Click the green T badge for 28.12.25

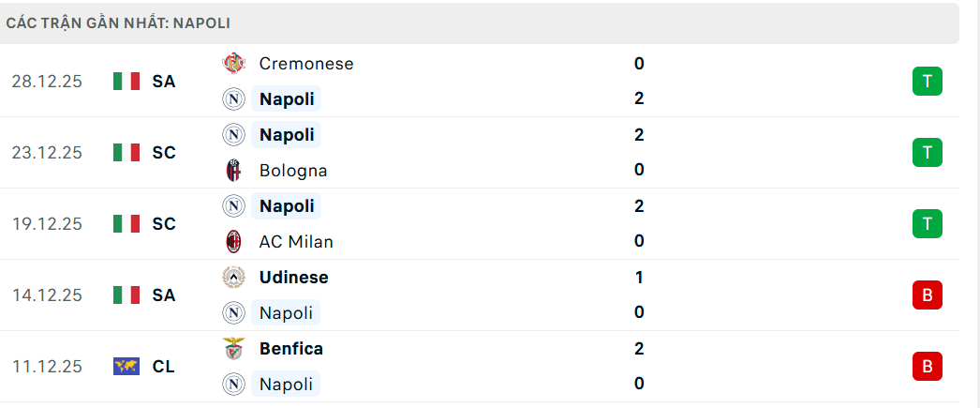click(927, 82)
